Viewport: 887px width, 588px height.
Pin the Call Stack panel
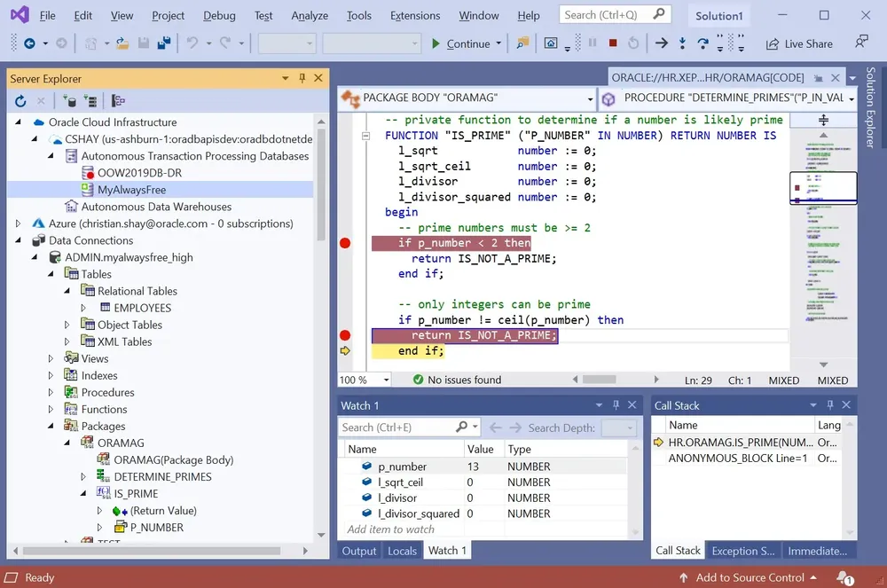[830, 404]
